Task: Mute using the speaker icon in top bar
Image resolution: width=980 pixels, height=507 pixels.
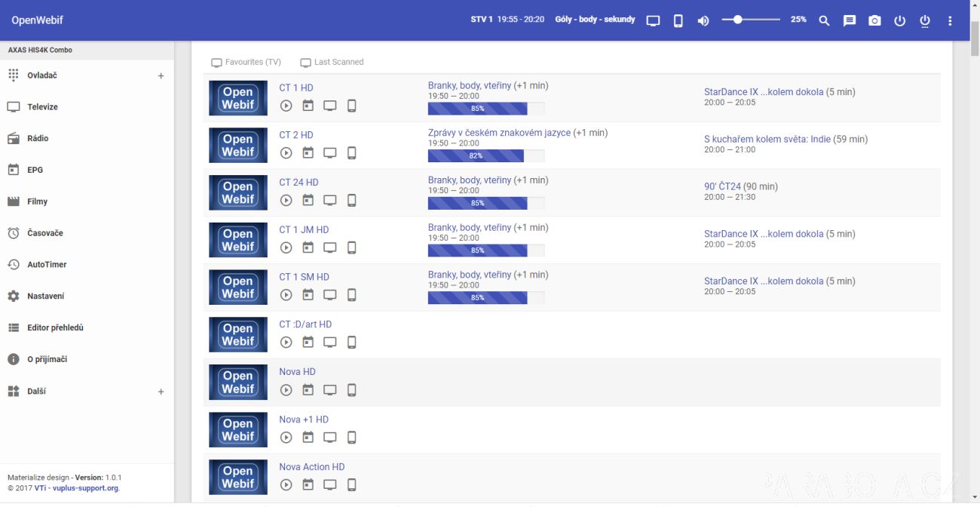Action: [703, 21]
